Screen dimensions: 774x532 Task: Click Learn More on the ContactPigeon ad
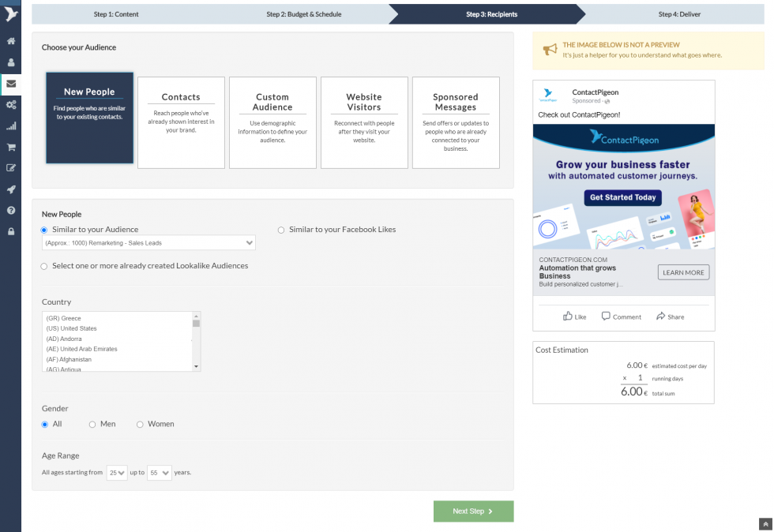pos(682,272)
